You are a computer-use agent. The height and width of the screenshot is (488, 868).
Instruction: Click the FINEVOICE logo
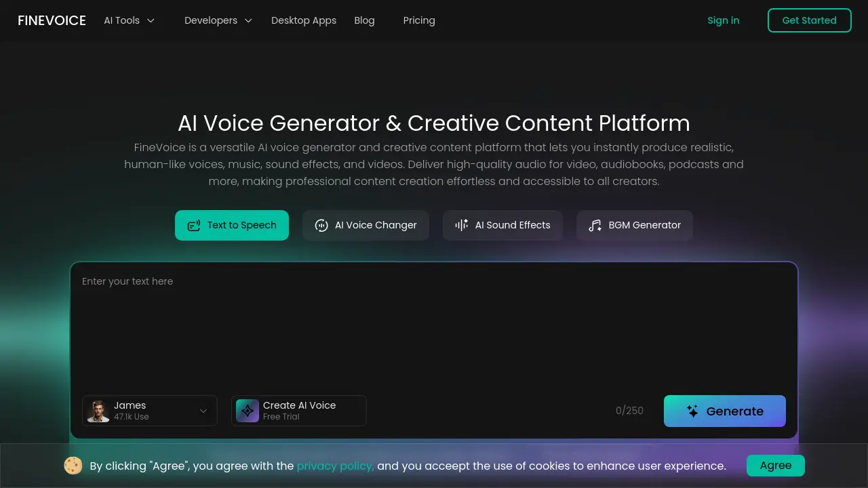pos(52,20)
